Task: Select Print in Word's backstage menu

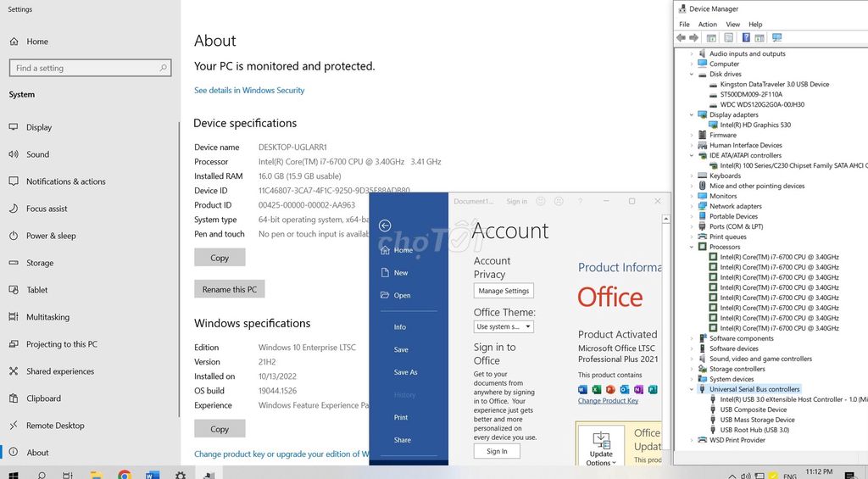Action: click(401, 417)
